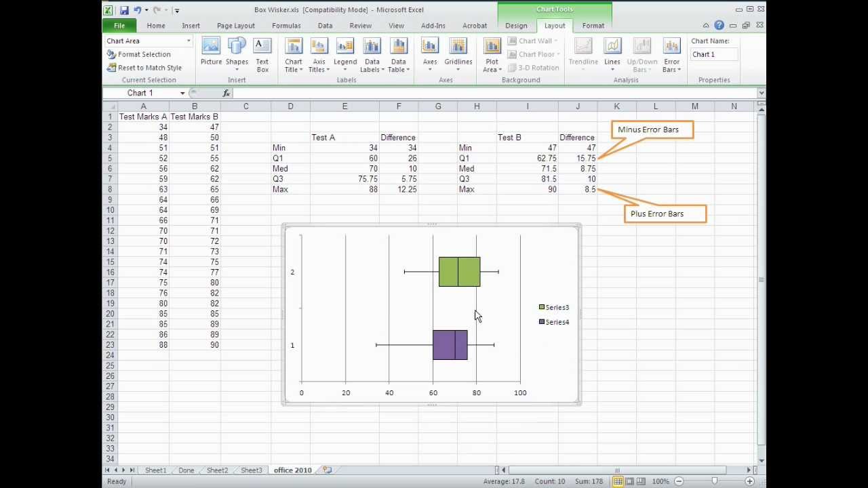Click the Select All corner button
The height and width of the screenshot is (488, 868).
point(110,106)
